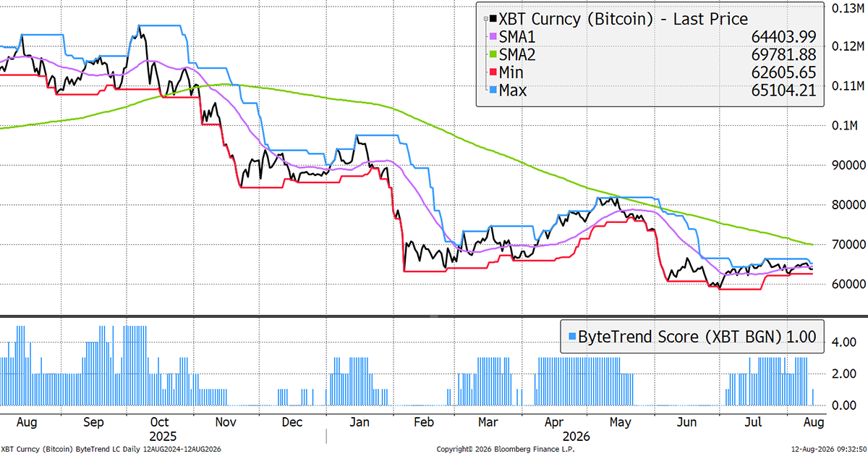Click the 0.00 score axis label
868x454 pixels.
point(843,405)
